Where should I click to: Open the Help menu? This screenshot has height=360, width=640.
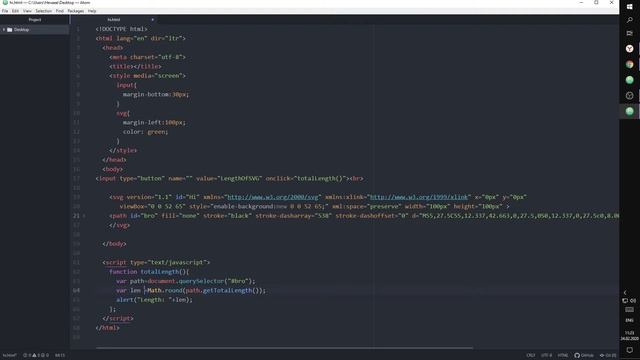tap(92, 11)
